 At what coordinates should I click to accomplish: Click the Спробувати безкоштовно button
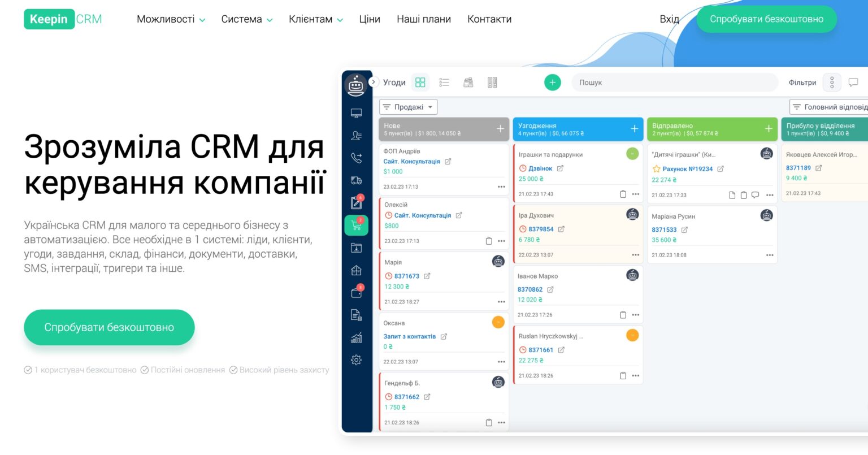[766, 19]
